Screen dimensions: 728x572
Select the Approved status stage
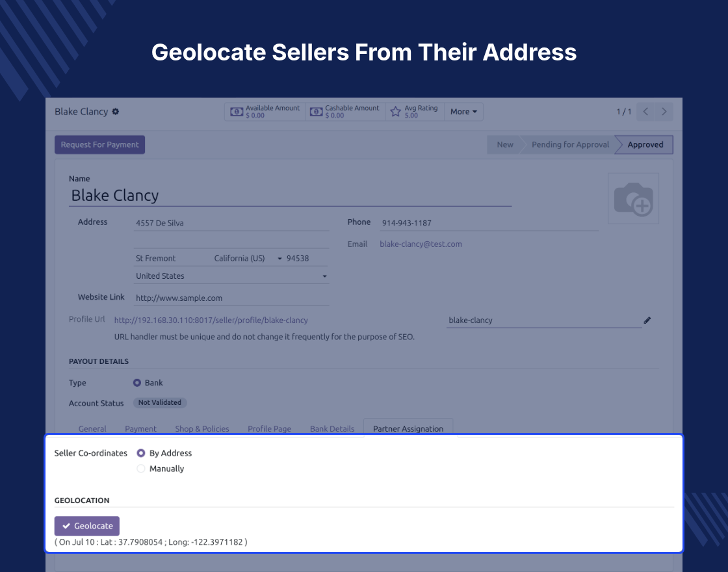point(645,144)
